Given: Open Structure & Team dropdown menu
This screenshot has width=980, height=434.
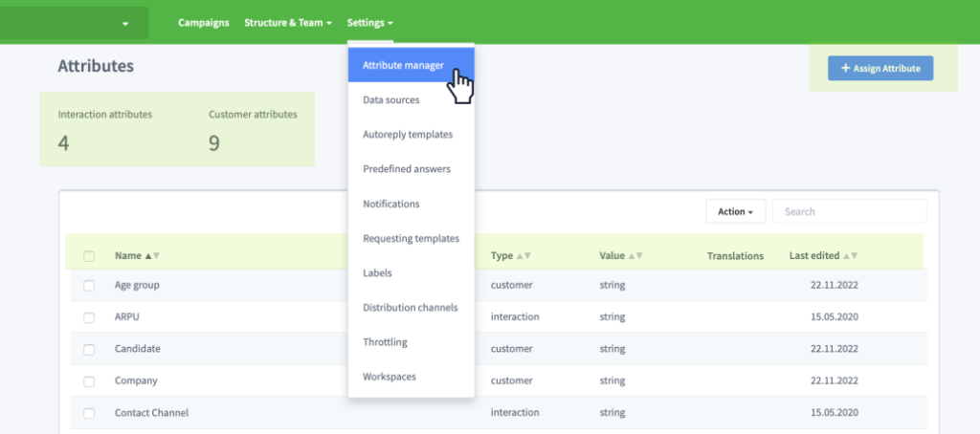Looking at the screenshot, I should 287,23.
